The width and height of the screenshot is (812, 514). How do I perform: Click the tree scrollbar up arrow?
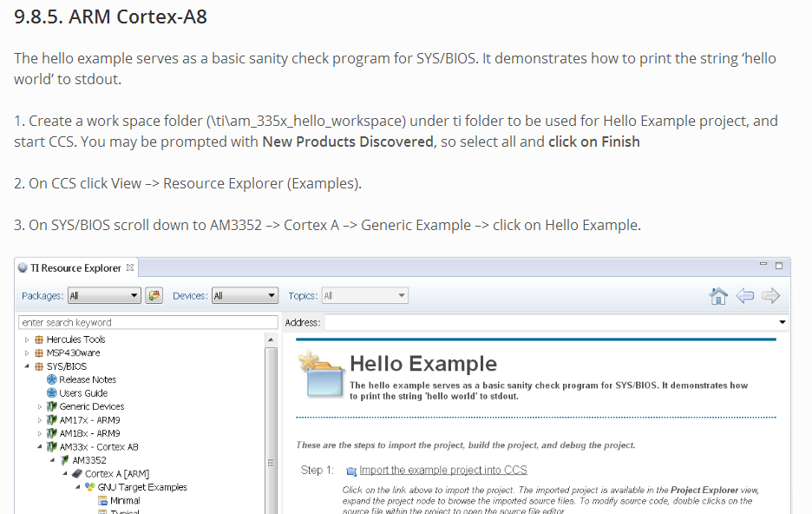[271, 339]
